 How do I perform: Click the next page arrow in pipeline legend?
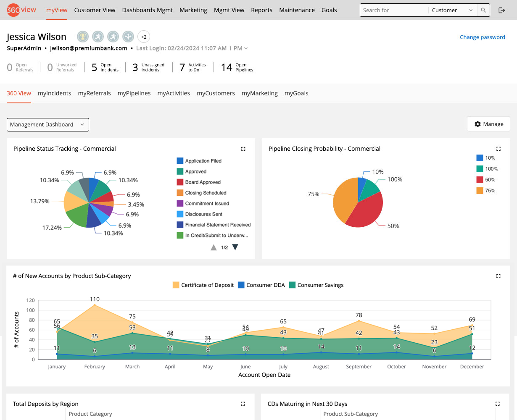235,247
